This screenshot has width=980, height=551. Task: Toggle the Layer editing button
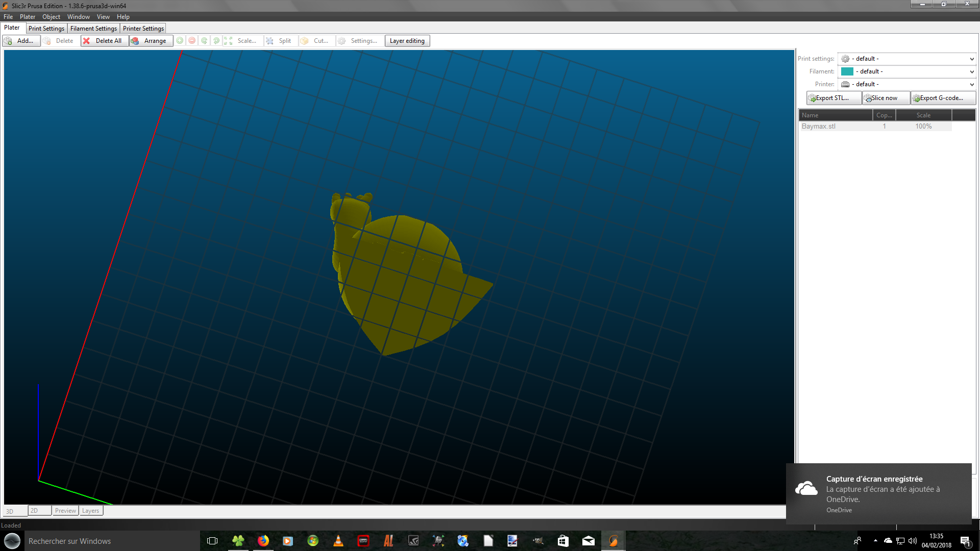coord(407,41)
